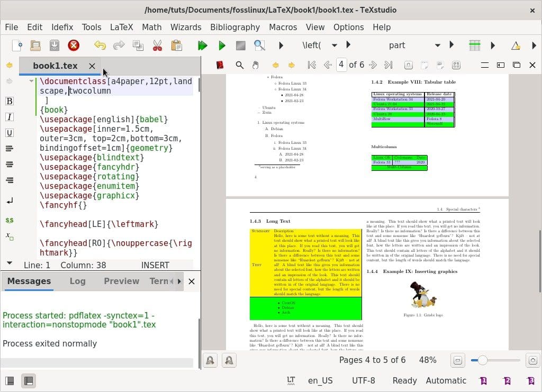The height and width of the screenshot is (392, 542).
Task: Switch to the Log panel tab
Action: [77, 281]
